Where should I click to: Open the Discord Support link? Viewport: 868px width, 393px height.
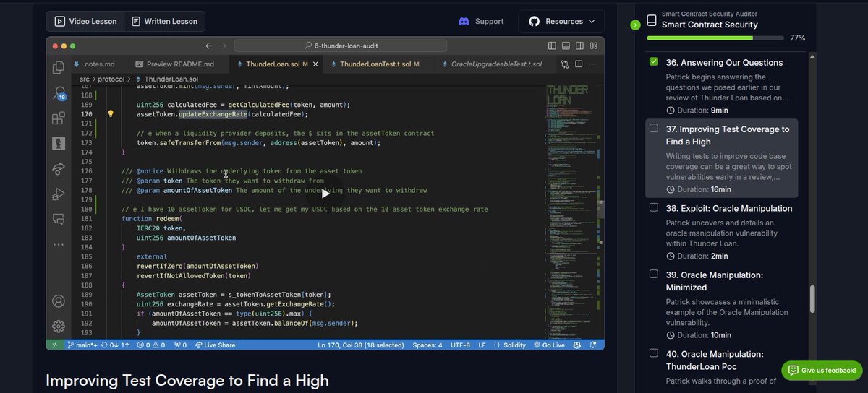click(x=481, y=22)
